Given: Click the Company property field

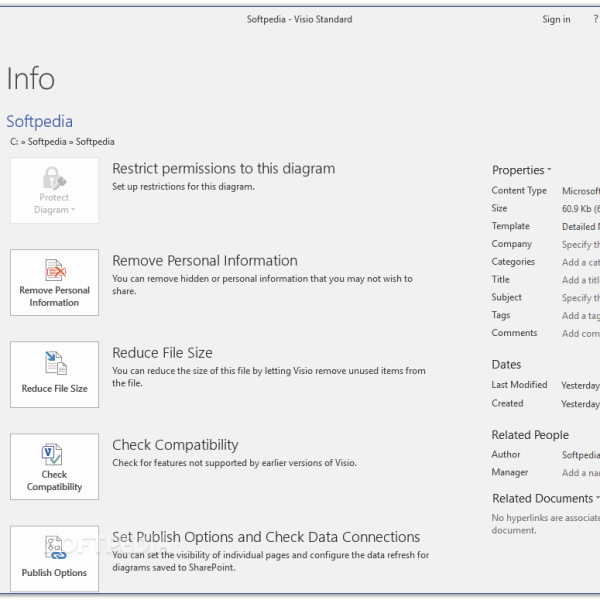Looking at the screenshot, I should (x=580, y=244).
